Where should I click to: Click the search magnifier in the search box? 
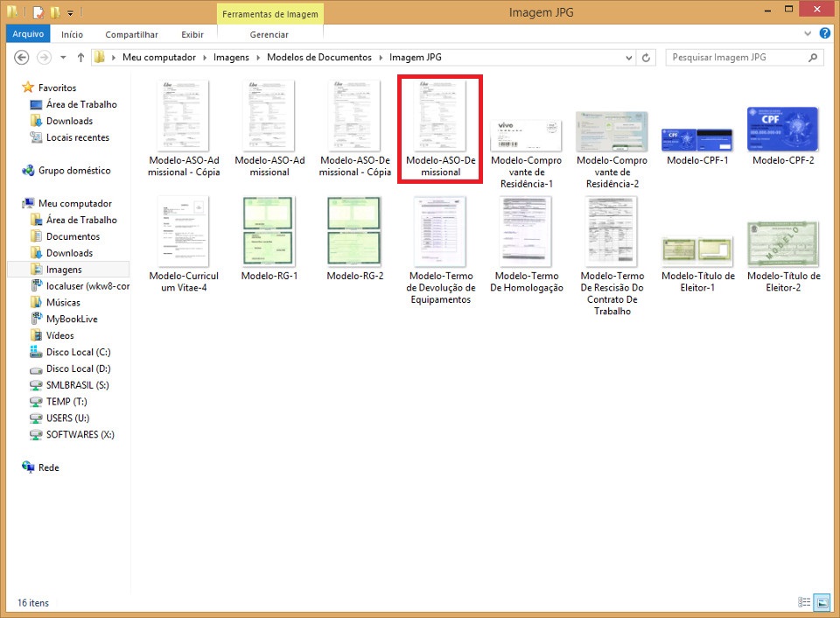814,57
